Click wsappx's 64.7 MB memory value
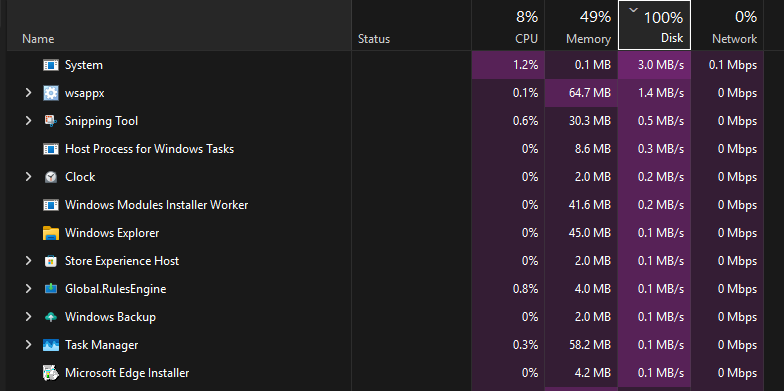The image size is (784, 391). click(590, 93)
